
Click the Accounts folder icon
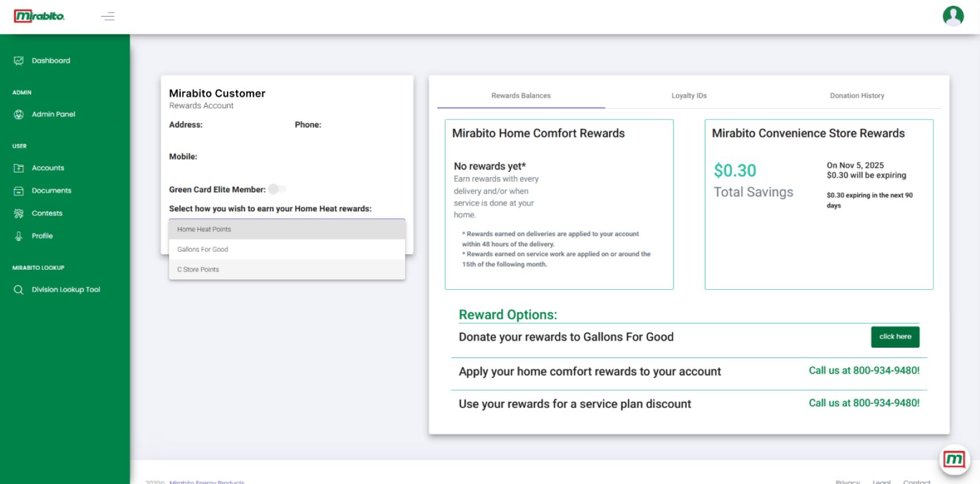19,168
